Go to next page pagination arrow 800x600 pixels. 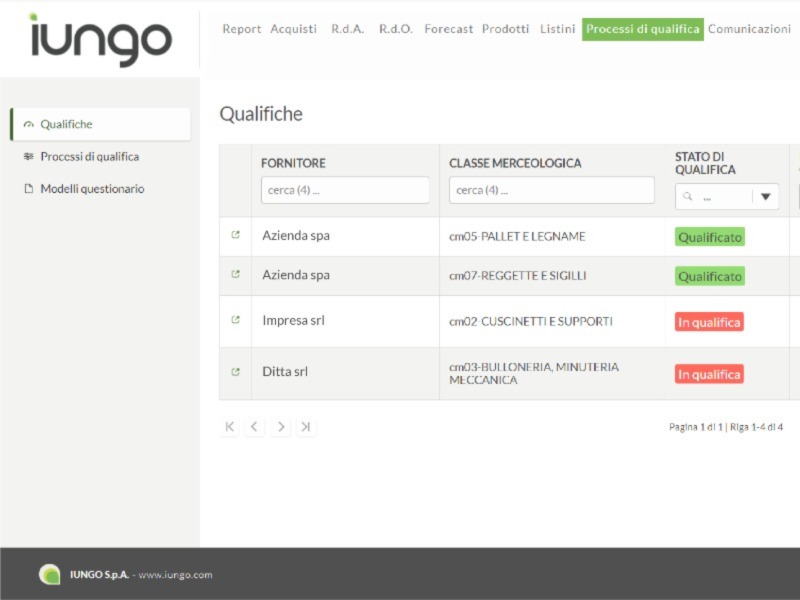[x=281, y=427]
